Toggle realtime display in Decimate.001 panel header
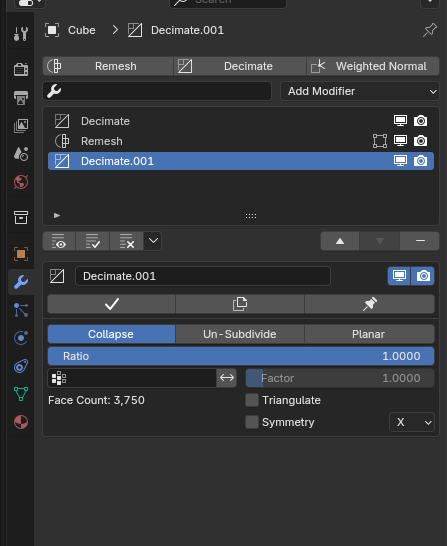This screenshot has width=447, height=546. (399, 276)
